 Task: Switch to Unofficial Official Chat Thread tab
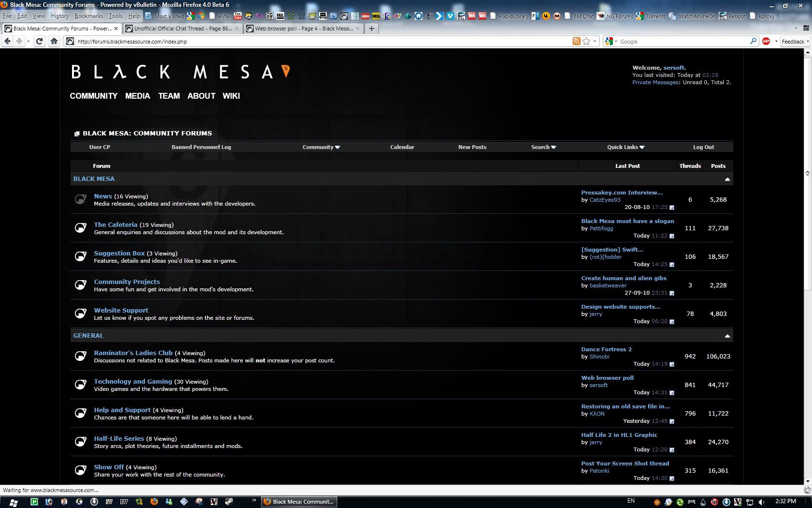(182, 29)
